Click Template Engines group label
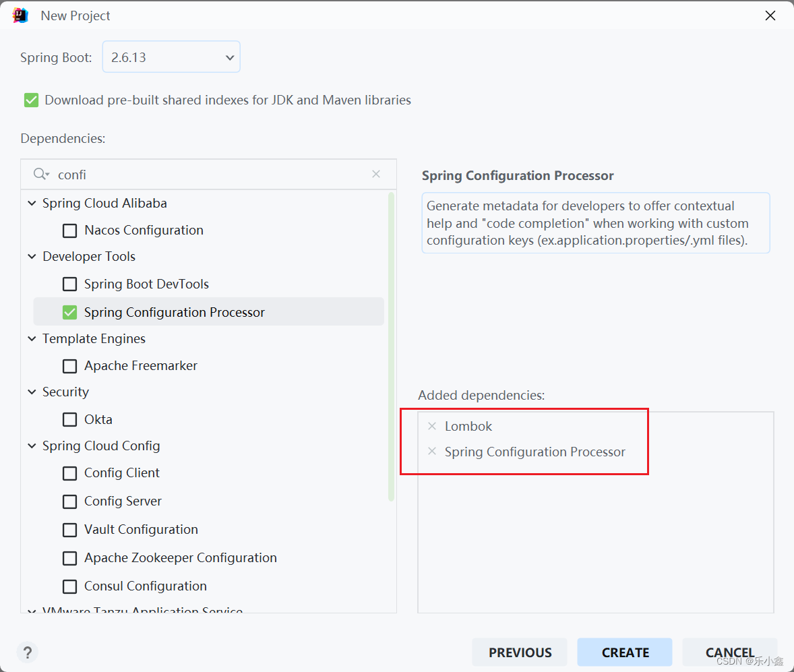The height and width of the screenshot is (672, 794). click(x=94, y=338)
